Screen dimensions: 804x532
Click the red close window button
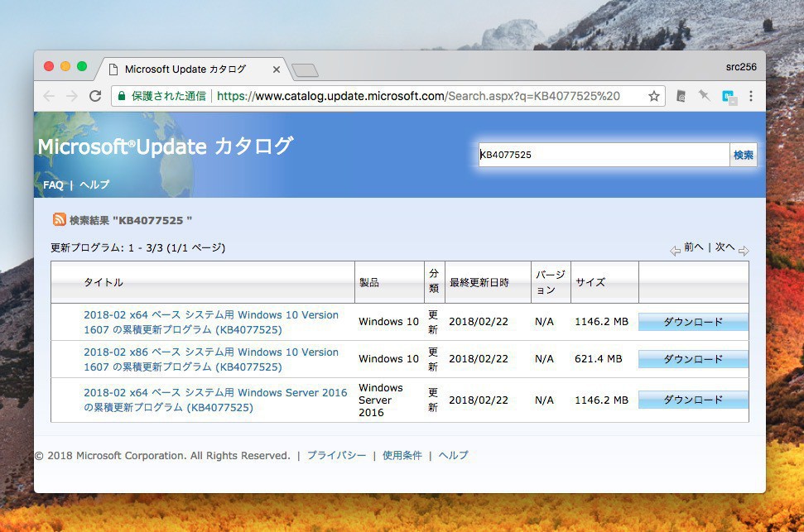(x=49, y=66)
